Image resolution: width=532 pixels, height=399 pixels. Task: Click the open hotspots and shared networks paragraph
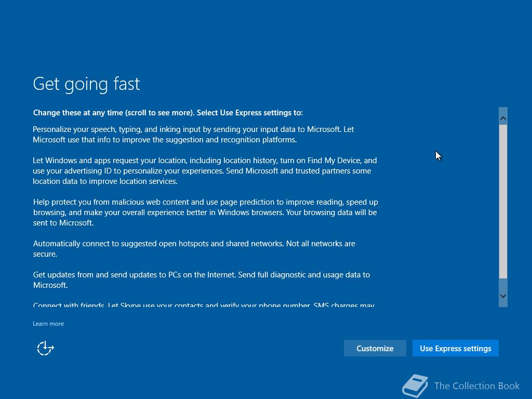click(194, 249)
